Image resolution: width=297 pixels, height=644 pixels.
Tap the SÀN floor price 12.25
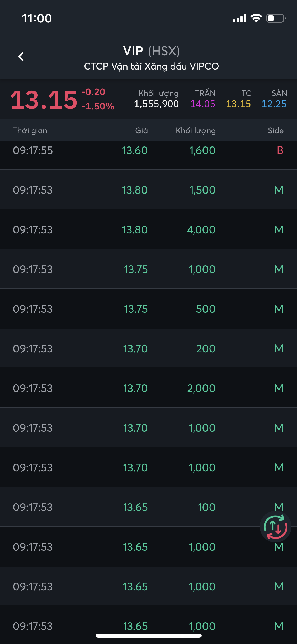[x=274, y=104]
